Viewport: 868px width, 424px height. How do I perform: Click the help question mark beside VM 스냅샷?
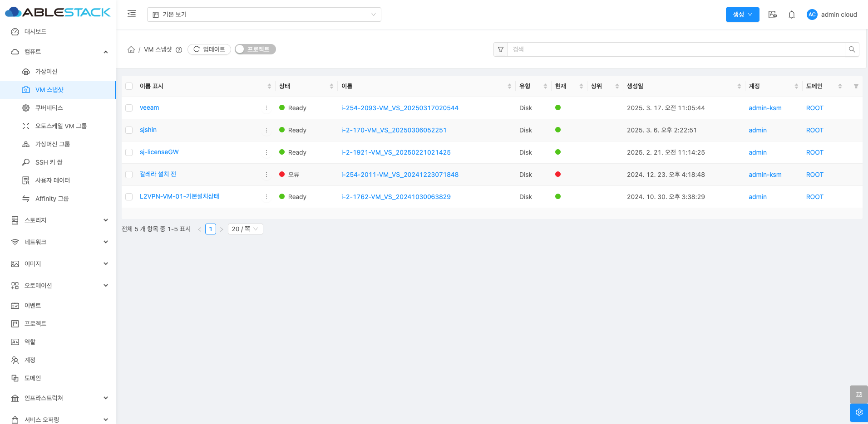[x=179, y=50]
